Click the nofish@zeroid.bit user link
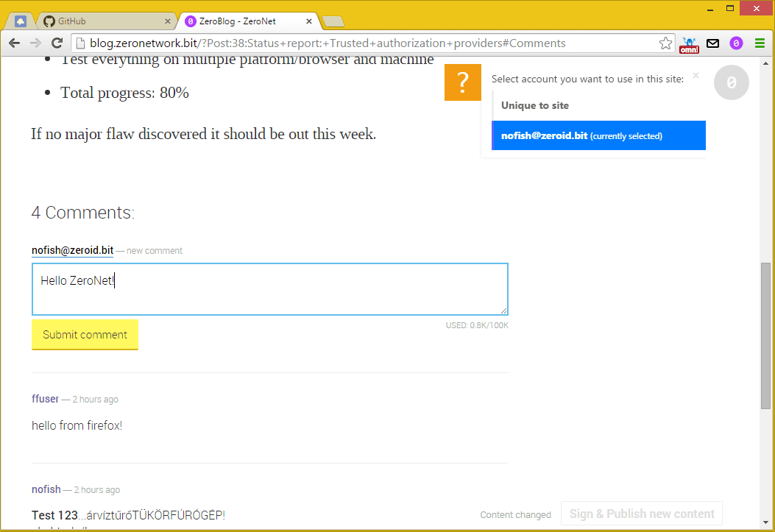 pos(73,250)
